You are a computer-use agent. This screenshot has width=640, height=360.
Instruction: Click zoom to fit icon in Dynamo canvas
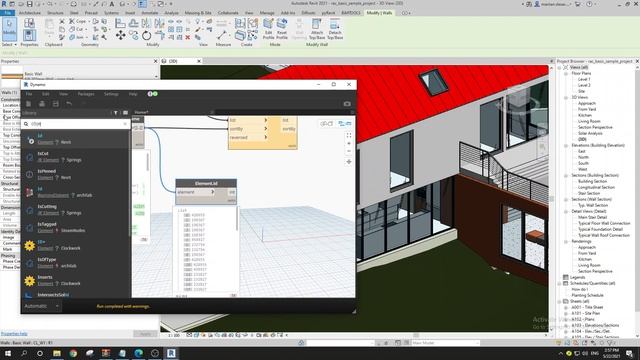coord(349,136)
